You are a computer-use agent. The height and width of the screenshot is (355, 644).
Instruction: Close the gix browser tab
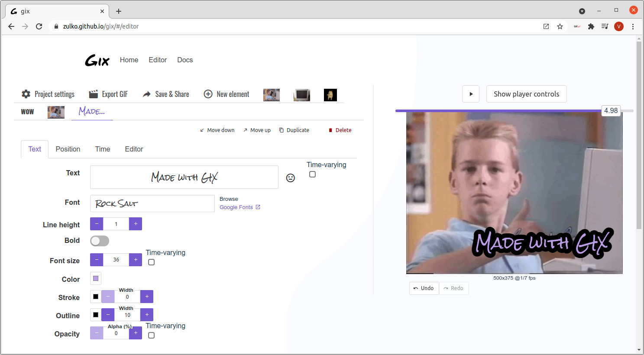point(102,11)
